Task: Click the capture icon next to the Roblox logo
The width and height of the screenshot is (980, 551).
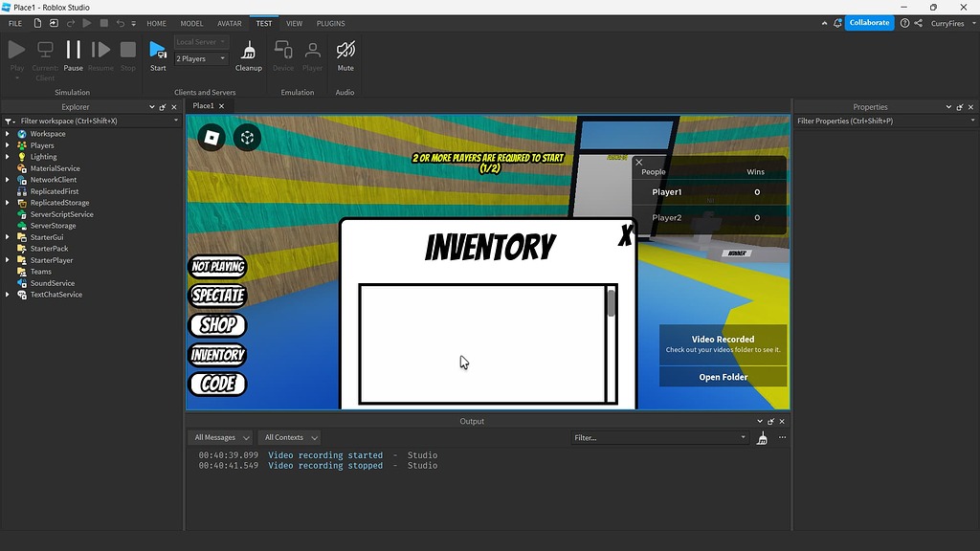Action: click(247, 137)
